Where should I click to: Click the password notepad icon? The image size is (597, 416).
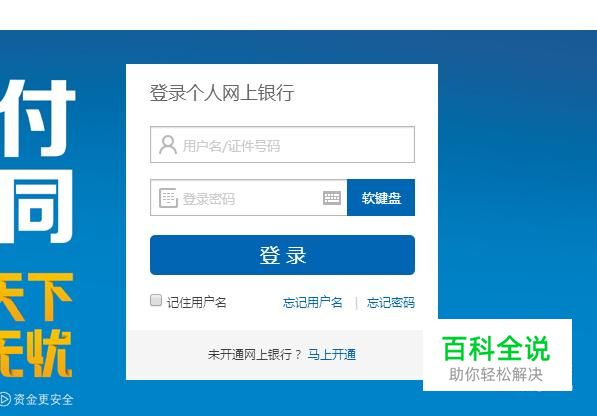168,198
